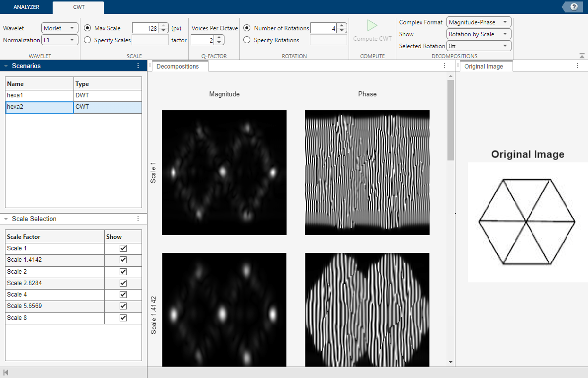588x378 pixels.
Task: Open the Complex Format dropdown
Action: 479,22
